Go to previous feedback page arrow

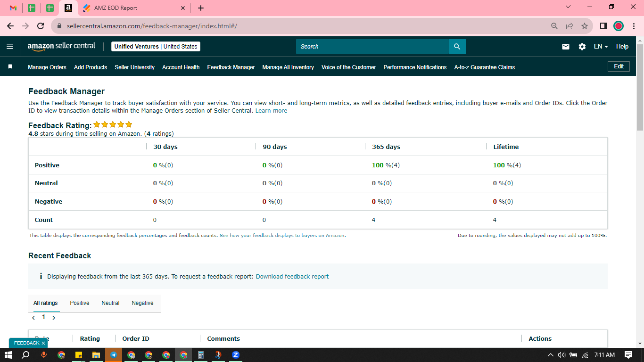point(33,318)
